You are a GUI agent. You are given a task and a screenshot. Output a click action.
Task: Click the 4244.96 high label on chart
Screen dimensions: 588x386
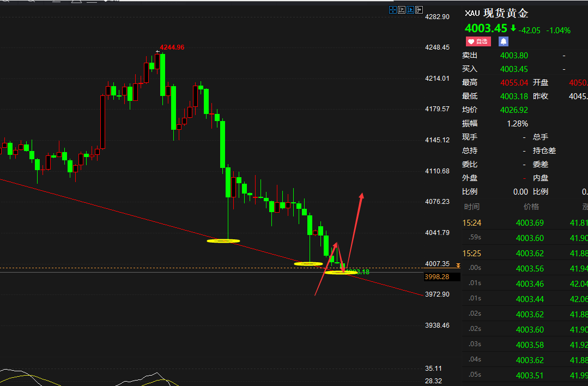pyautogui.click(x=172, y=47)
